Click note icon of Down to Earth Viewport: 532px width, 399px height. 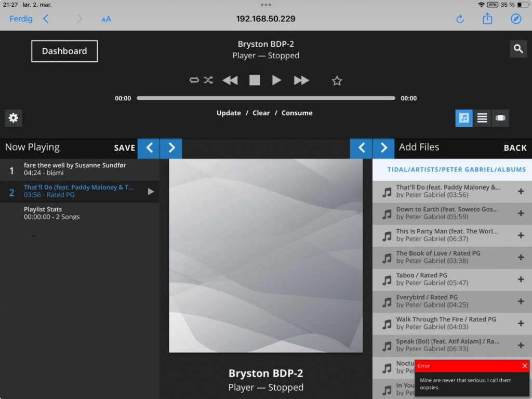[x=387, y=214]
